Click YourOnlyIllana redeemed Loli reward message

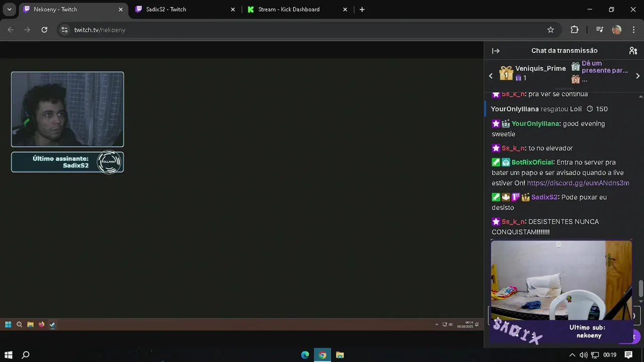[x=549, y=109]
